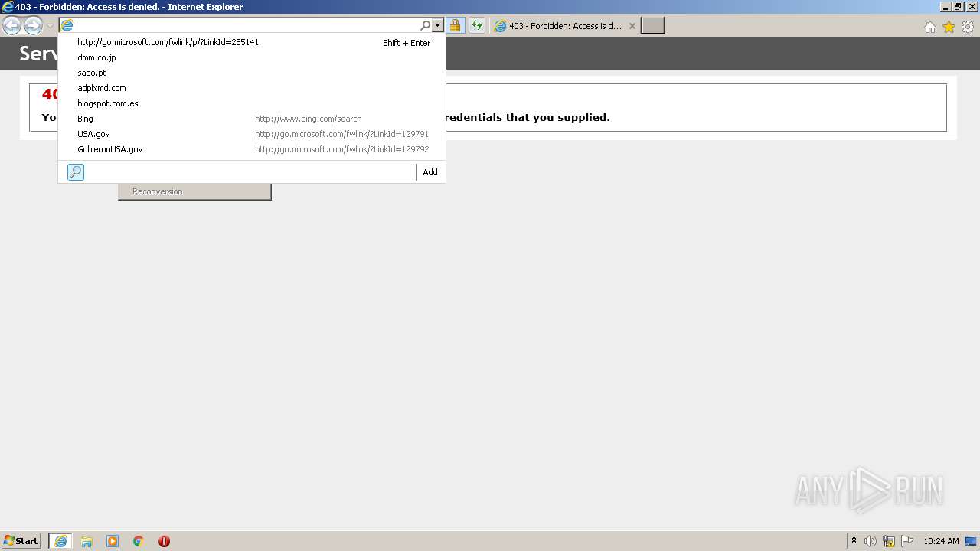The height and width of the screenshot is (551, 980).
Task: Click Internet Explorer taskbar icon
Action: (60, 541)
